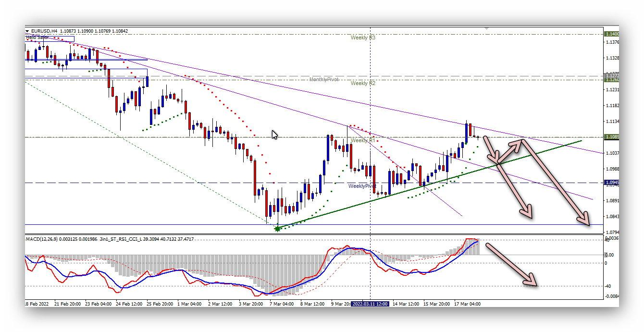Screen dimensions: 644x332
Task: Select the 'Hello Sailor' text label
Action: (x=37, y=37)
